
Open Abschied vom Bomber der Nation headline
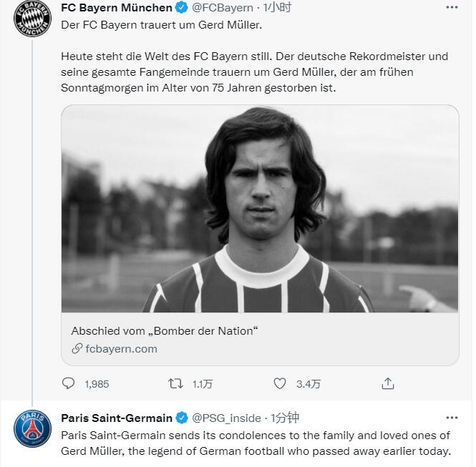coord(164,331)
